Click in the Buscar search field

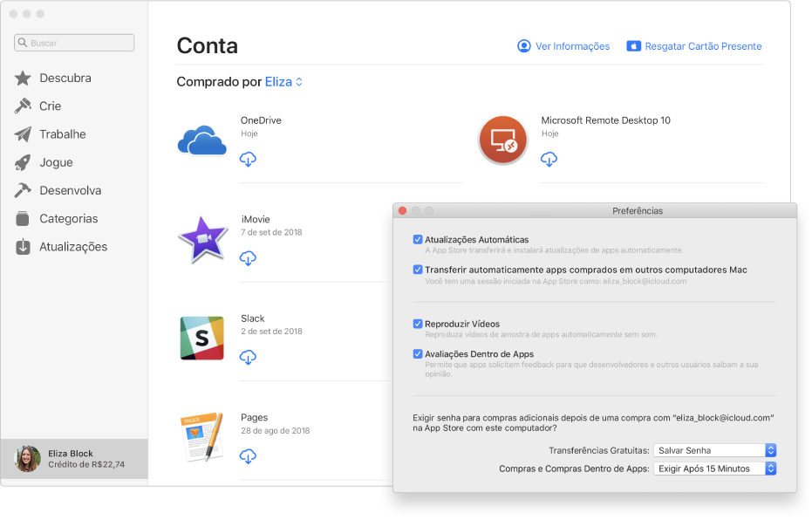coord(74,43)
